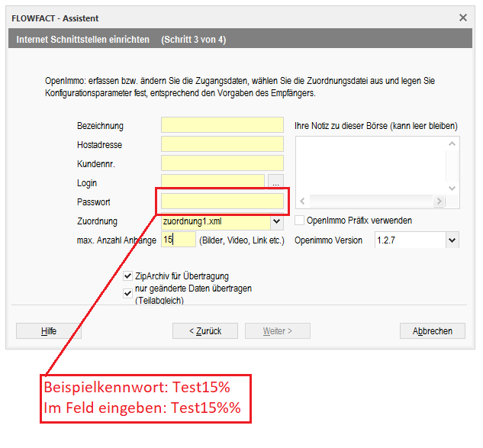Enable OpenImmo Präfix verwenden checkbox
Image resolution: width=483 pixels, height=448 pixels.
click(x=300, y=221)
